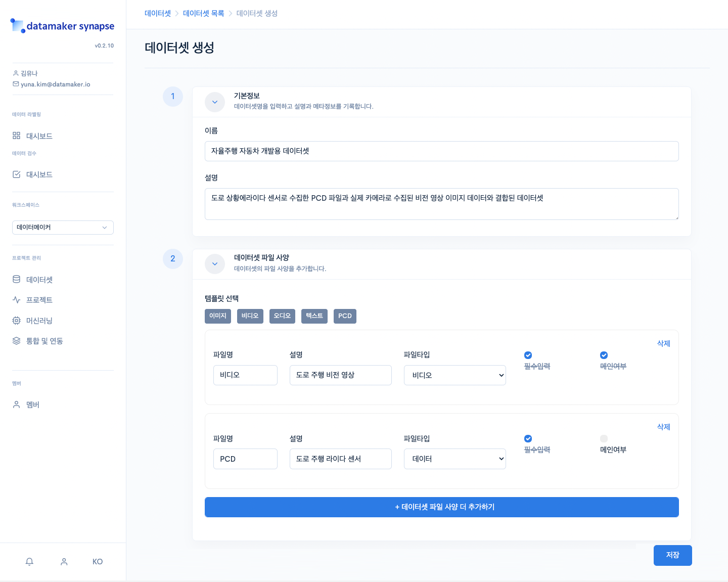The height and width of the screenshot is (582, 728).
Task: Open 파일타입 dropdown showing 비디오
Action: pyautogui.click(x=454, y=375)
